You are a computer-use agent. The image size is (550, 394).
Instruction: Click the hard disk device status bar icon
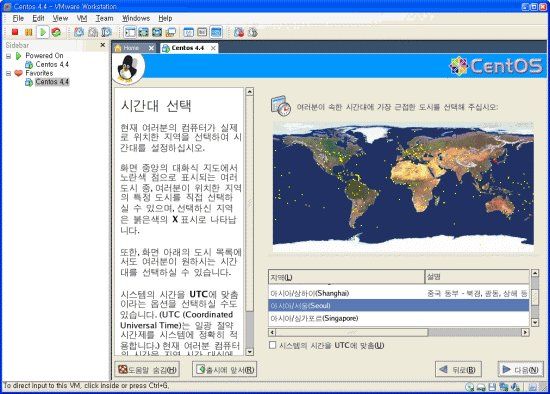481,387
